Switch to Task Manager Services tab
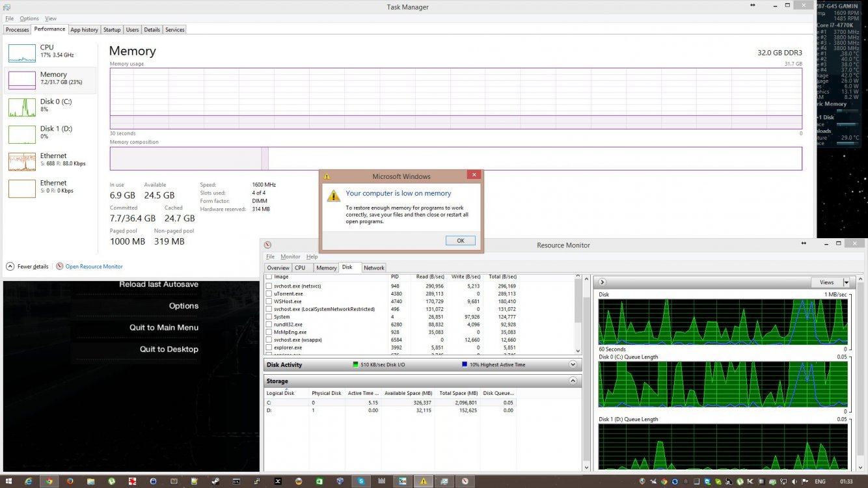This screenshot has width=868, height=488. tap(174, 30)
